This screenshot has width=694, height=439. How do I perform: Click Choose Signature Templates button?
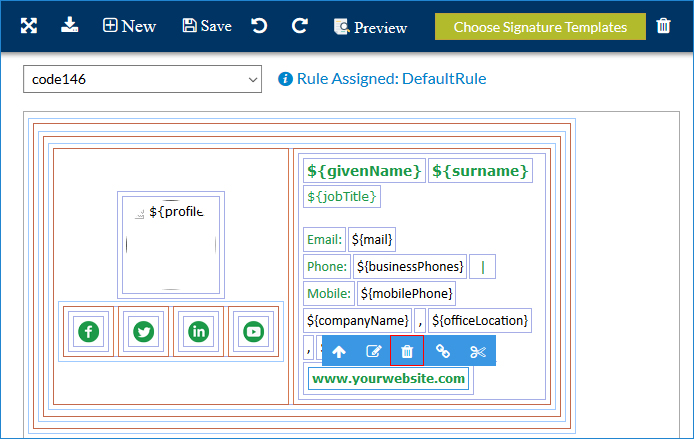540,27
